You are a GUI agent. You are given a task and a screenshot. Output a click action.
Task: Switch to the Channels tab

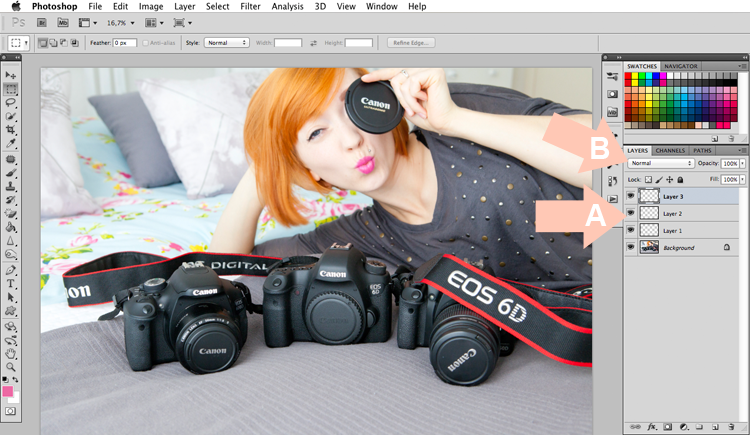click(x=670, y=150)
